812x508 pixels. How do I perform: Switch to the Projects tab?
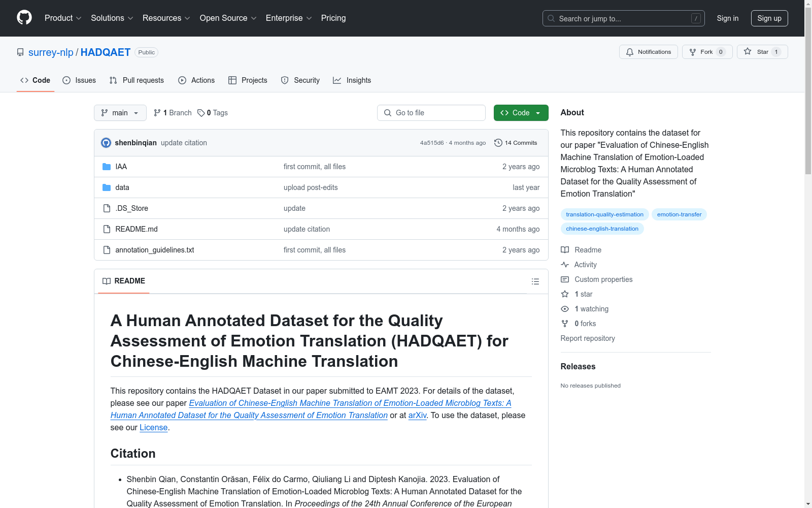pos(248,80)
